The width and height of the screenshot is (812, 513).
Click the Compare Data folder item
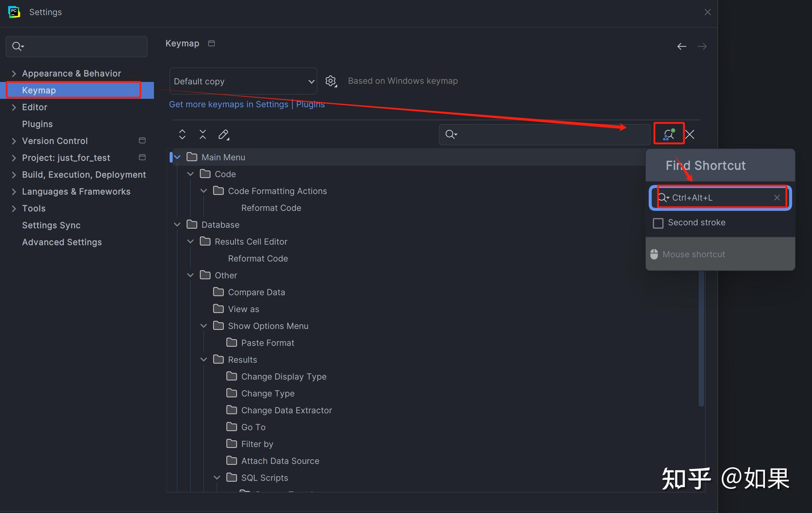256,292
